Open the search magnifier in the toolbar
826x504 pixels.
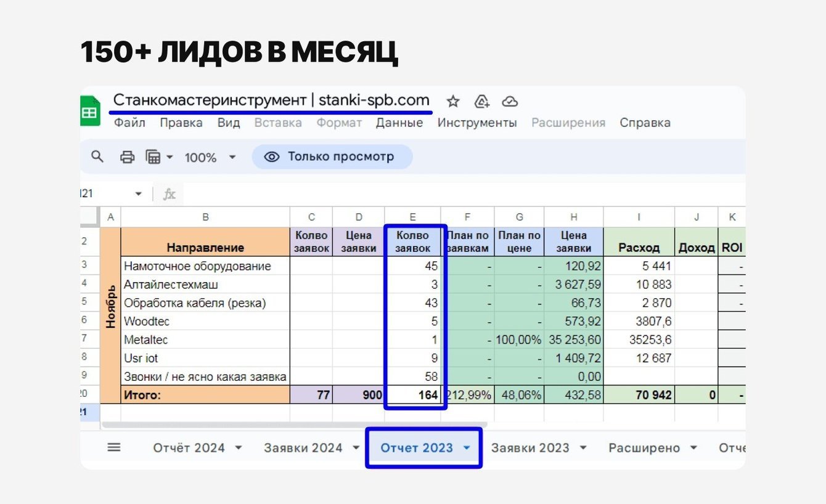(97, 156)
